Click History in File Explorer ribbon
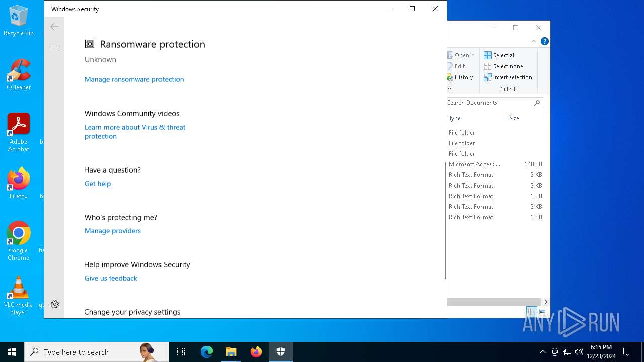Image resolution: width=644 pixels, height=362 pixels. (x=460, y=77)
